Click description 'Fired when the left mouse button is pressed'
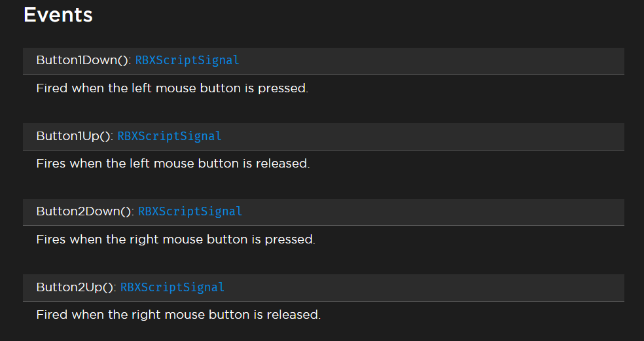The width and height of the screenshot is (644, 341). [172, 88]
